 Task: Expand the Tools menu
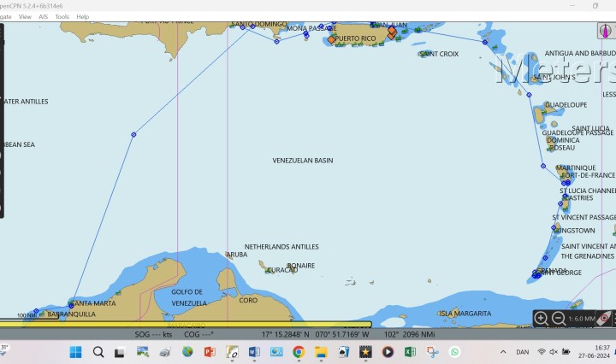tap(62, 16)
